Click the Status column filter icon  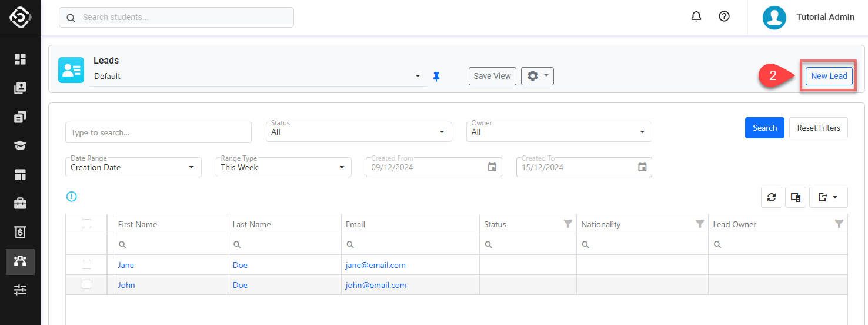[567, 224]
